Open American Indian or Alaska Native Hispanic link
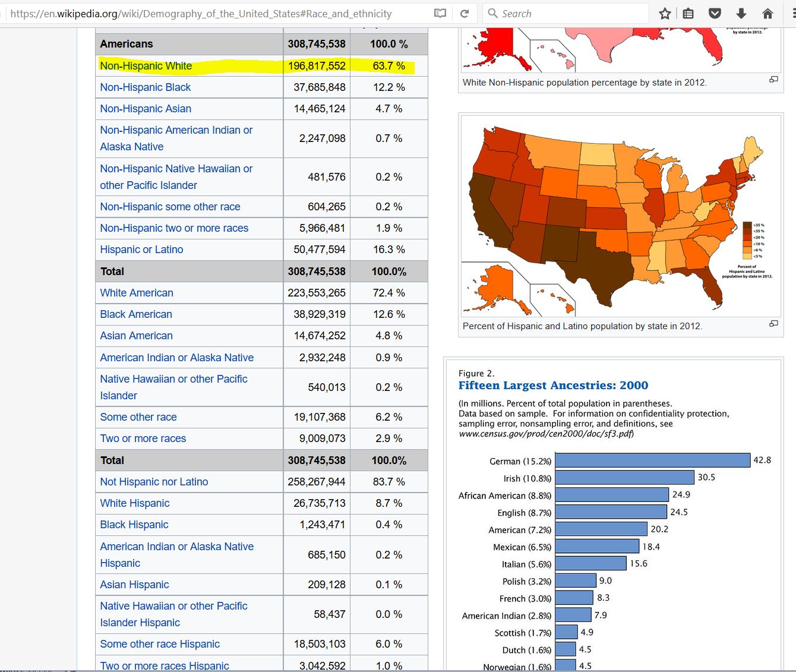Screen dimensions: 796x672 pos(176,555)
